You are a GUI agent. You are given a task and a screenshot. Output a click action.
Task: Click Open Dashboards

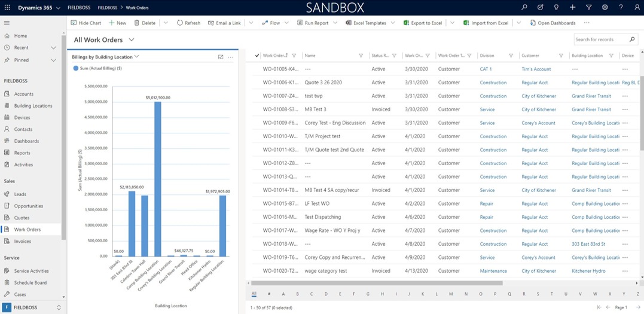pyautogui.click(x=553, y=23)
